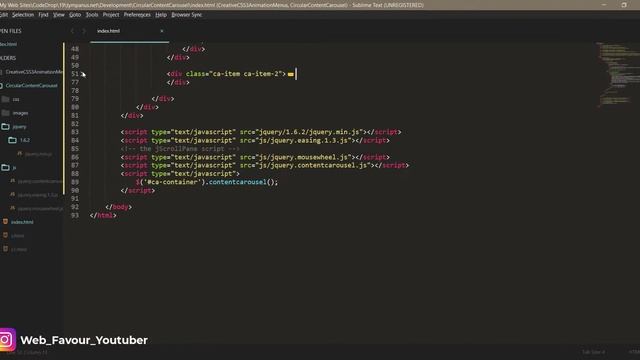Open the Find menu
The width and height of the screenshot is (640, 360).
(x=43, y=15)
